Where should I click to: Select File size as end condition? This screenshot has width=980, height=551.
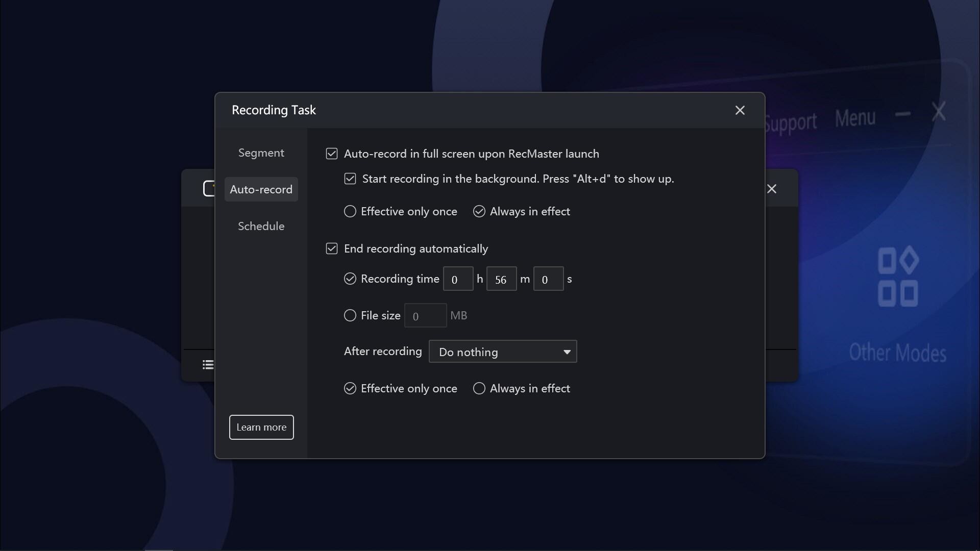(x=350, y=315)
